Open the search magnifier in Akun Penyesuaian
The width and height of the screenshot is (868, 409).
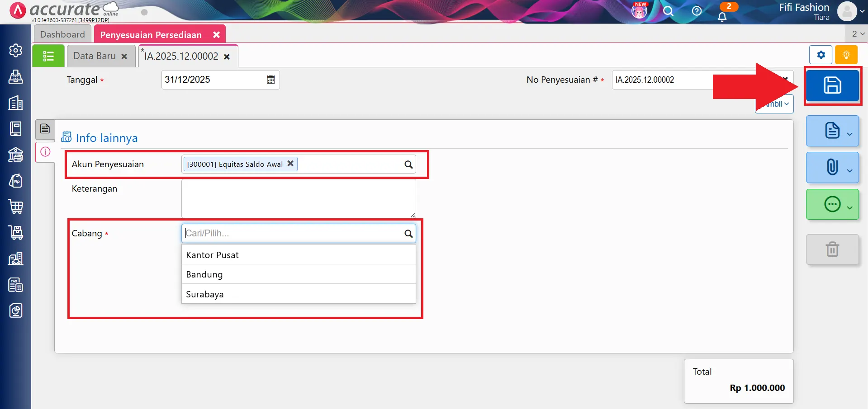408,164
